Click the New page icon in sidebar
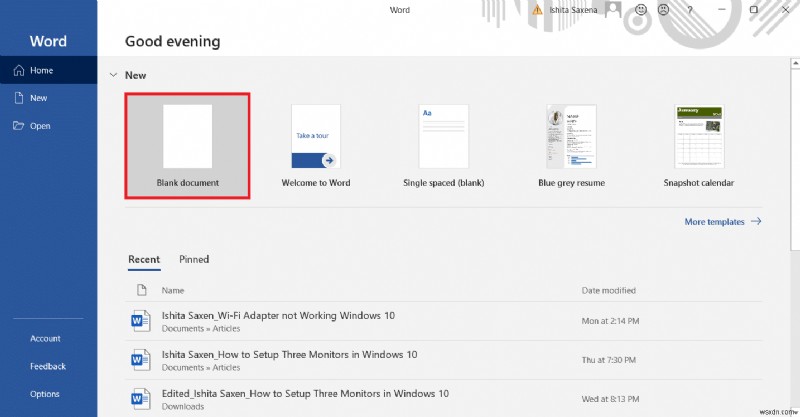 (19, 98)
